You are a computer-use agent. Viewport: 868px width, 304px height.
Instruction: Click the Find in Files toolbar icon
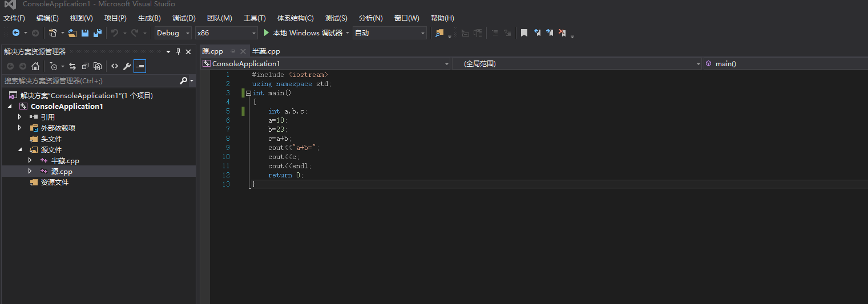439,33
